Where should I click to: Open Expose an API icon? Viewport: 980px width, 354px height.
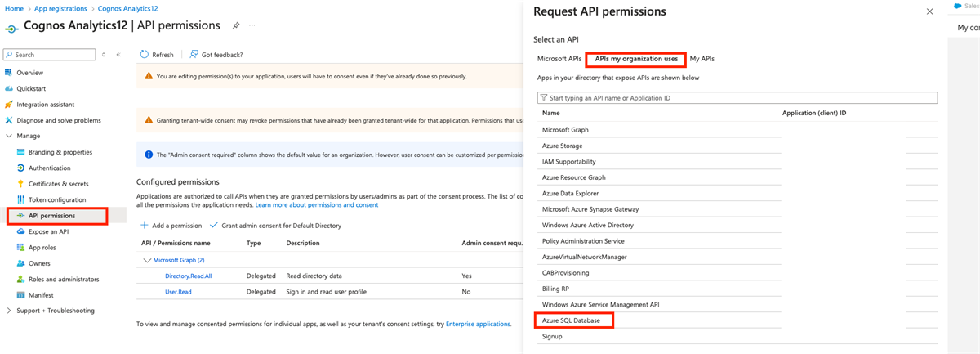coord(21,231)
